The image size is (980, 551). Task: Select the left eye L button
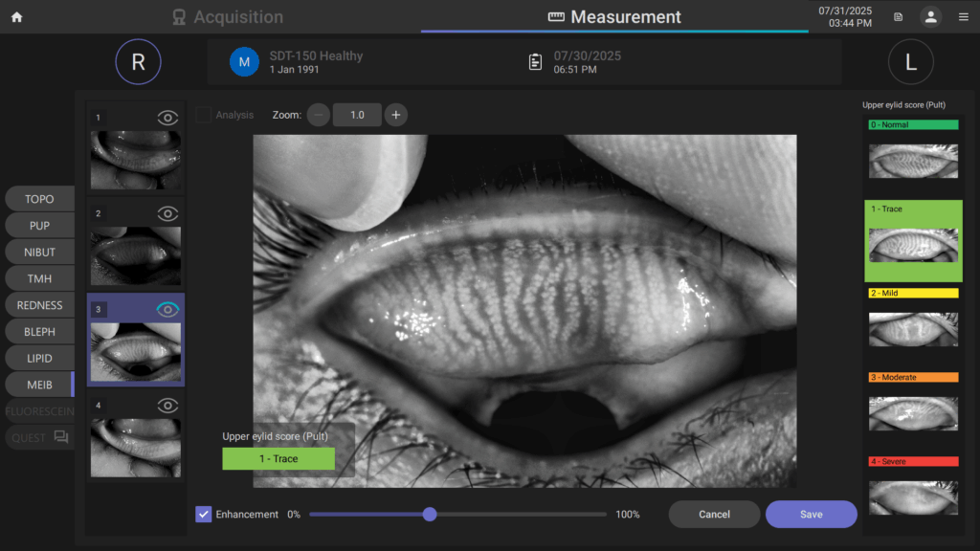910,62
